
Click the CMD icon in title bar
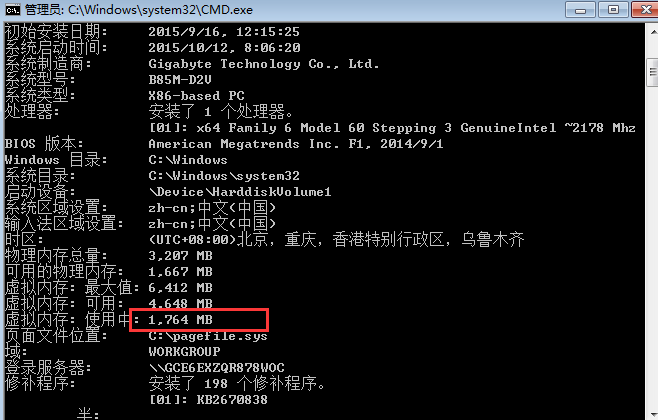click(13, 9)
